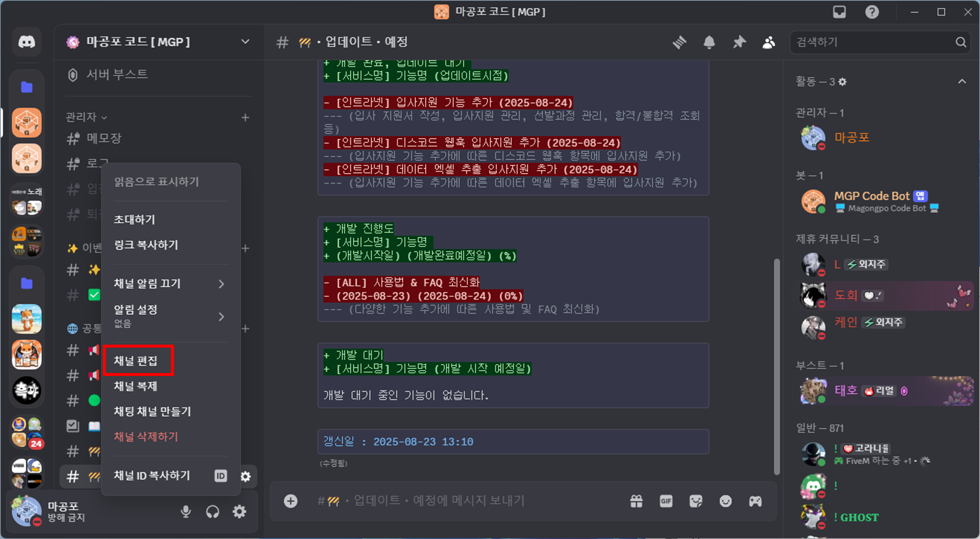Select 채팅 채널 만들기
The width and height of the screenshot is (980, 539).
[x=171, y=411]
